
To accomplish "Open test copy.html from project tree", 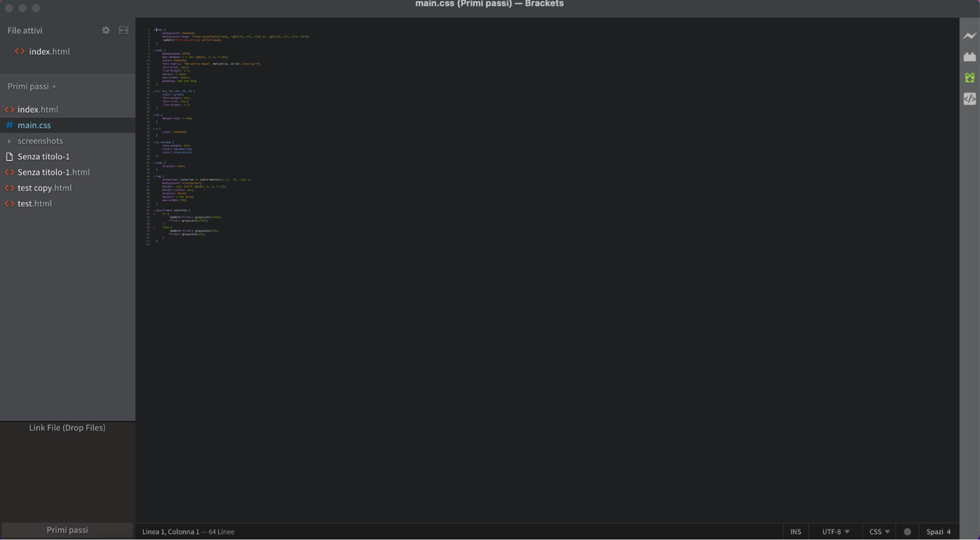I will [44, 188].
